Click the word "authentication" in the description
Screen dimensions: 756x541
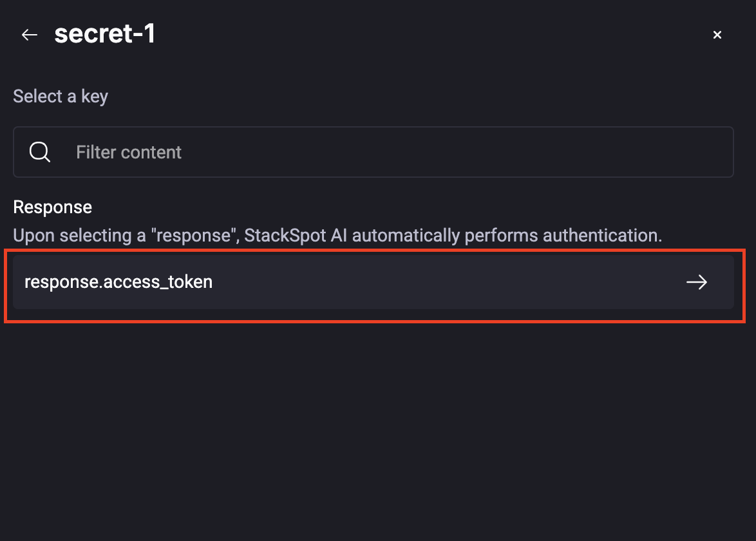pyautogui.click(x=602, y=235)
